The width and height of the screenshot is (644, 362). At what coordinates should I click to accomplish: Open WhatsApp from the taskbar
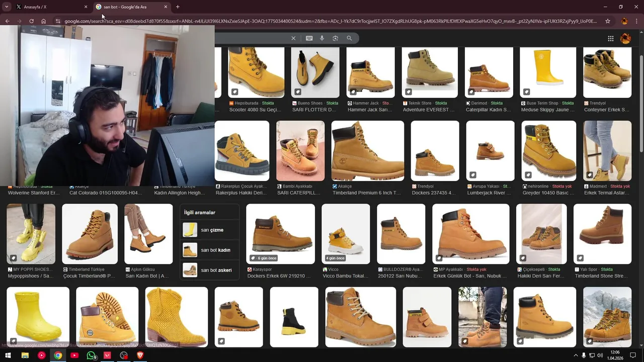[x=91, y=355]
